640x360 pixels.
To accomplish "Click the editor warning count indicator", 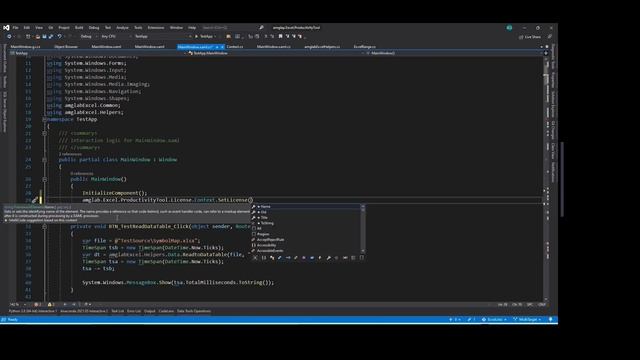I will tap(51, 304).
